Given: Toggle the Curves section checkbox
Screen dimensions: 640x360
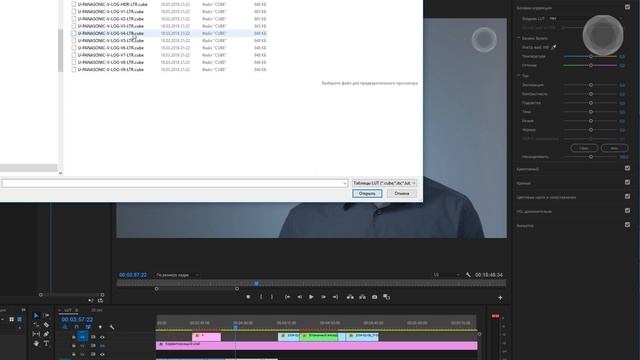Looking at the screenshot, I should (627, 182).
